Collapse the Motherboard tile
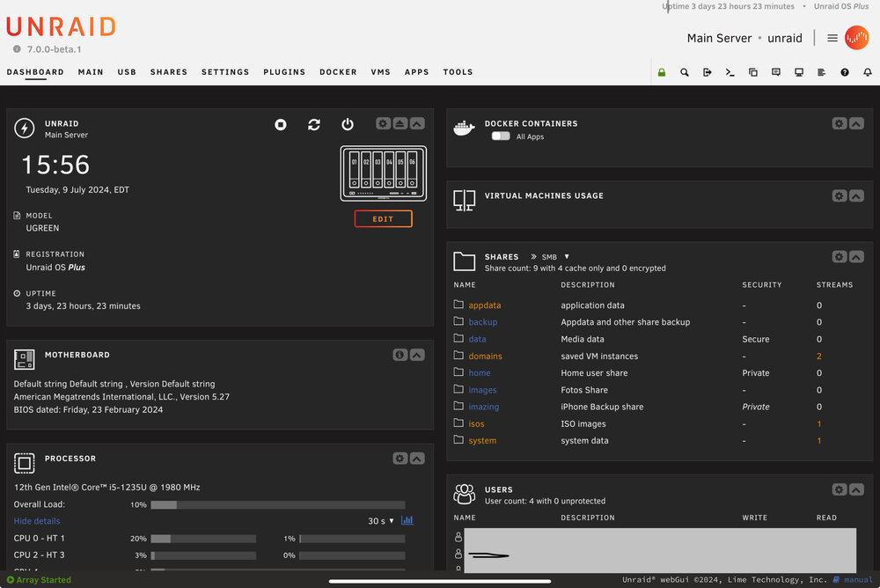Viewport: 880px width, 588px height. tap(417, 355)
